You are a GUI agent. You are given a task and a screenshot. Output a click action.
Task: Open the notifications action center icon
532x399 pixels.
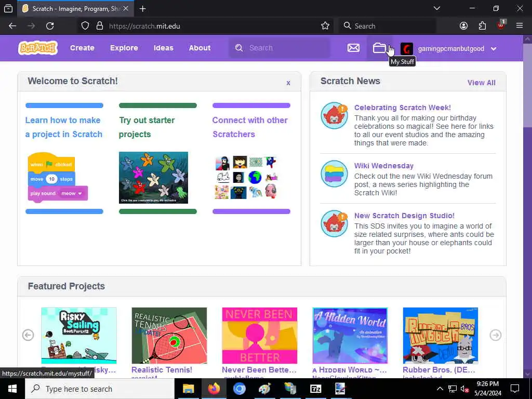515,389
